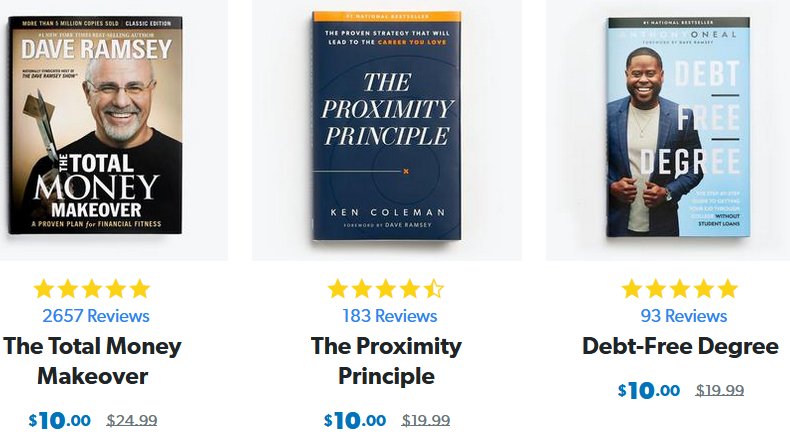Select the Debt-Free Degree book cover
The height and width of the screenshot is (448, 790).
[679, 125]
